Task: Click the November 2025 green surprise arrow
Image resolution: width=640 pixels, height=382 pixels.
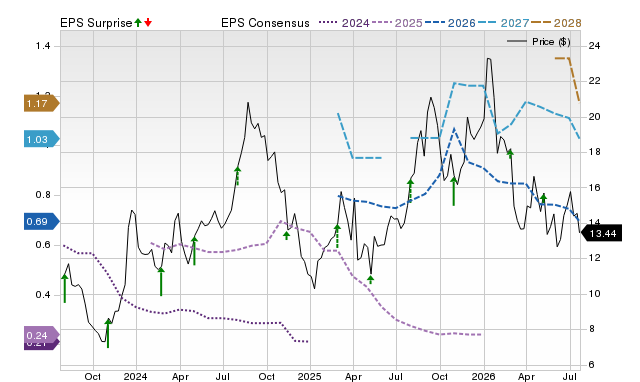Action: tap(453, 191)
